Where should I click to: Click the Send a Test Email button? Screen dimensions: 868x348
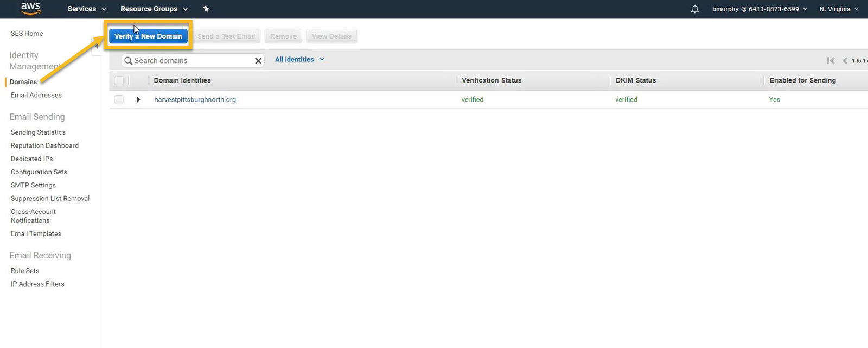pyautogui.click(x=226, y=36)
